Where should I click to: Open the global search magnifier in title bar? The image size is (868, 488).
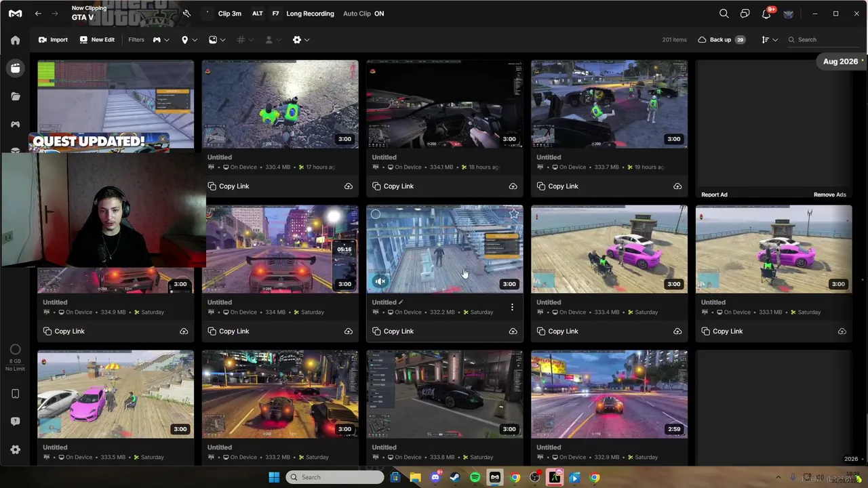coord(724,14)
